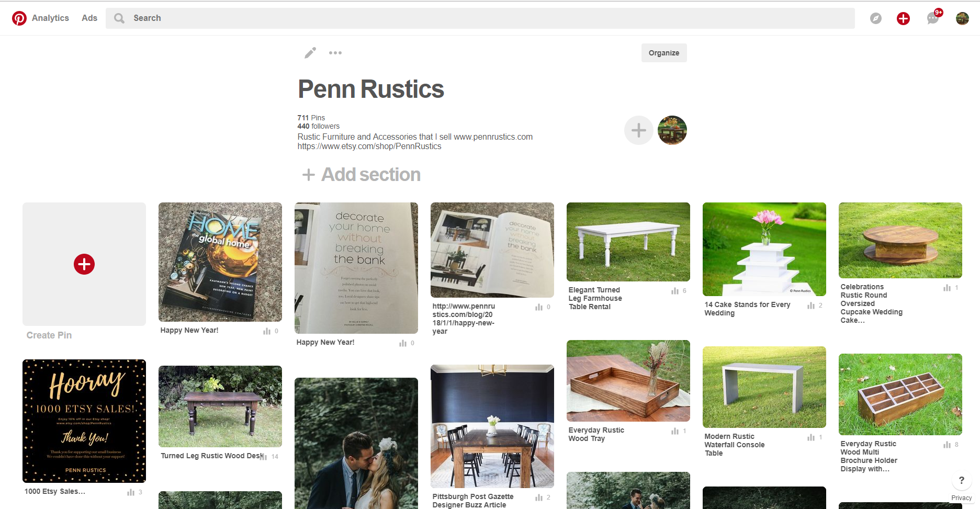The height and width of the screenshot is (509, 980).
Task: Click the Penn Rustics board title
Action: pyautogui.click(x=370, y=89)
